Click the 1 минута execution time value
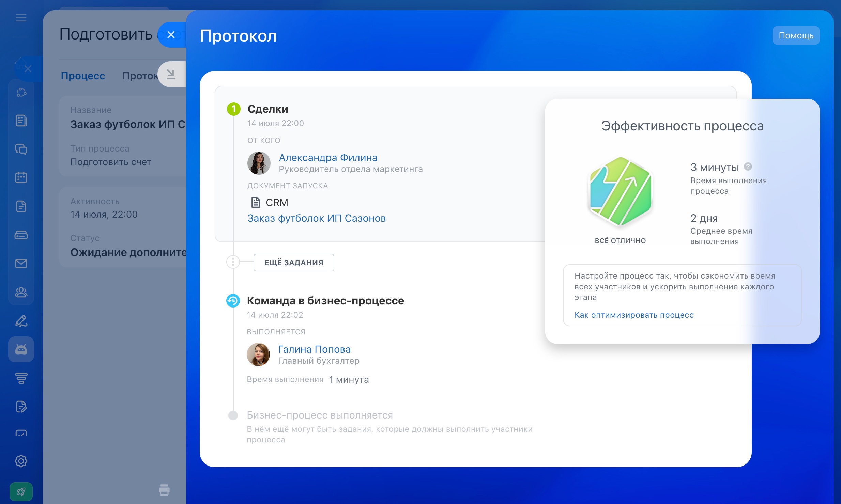Screen dimensions: 841x504 pos(349,379)
